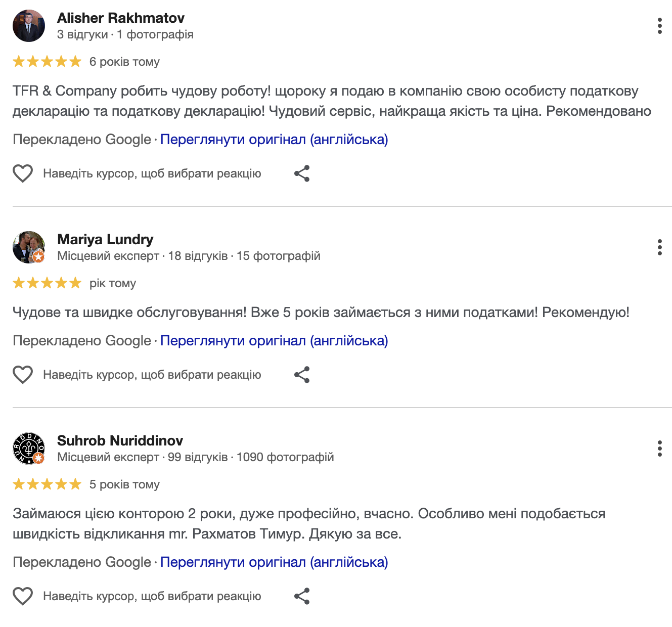Screen dimensions: 672x627
Task: Toggle heart reaction on Suhrob Nuriddinov's review
Action: click(x=23, y=596)
